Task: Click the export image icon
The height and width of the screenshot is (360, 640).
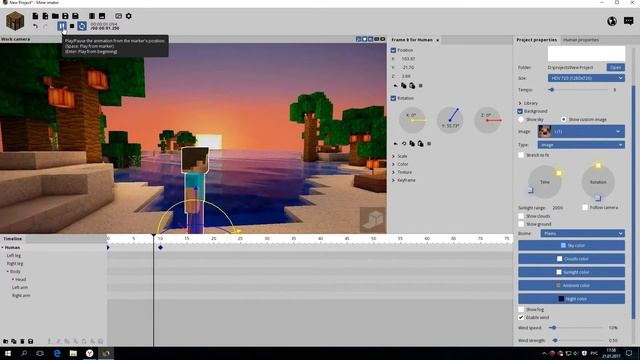Action: 102,16
